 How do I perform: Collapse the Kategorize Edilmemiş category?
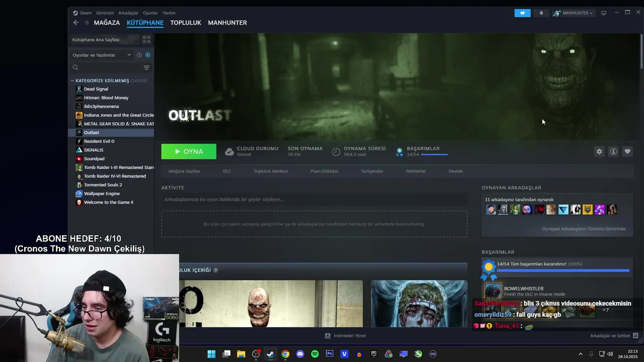(x=72, y=80)
